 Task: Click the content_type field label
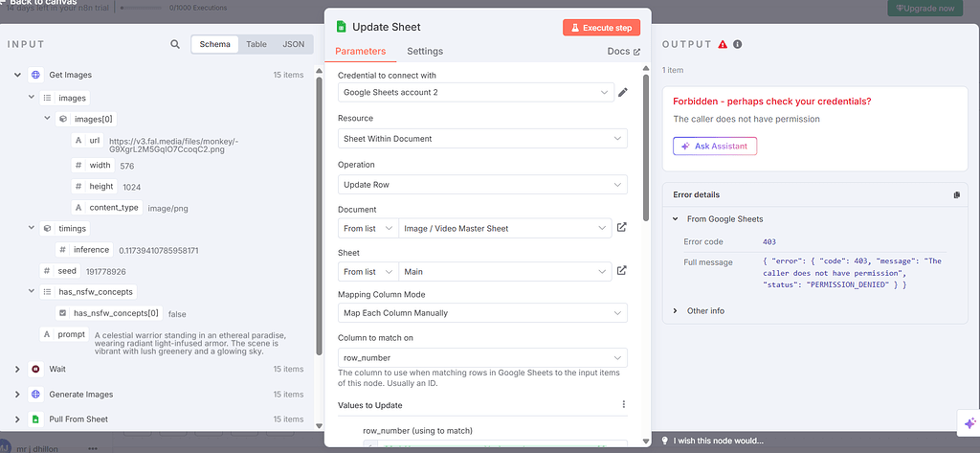114,207
